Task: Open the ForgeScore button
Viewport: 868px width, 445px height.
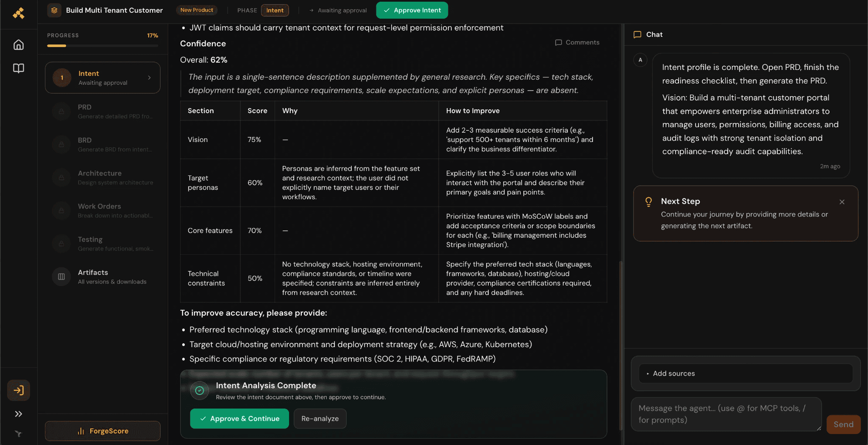Action: click(x=103, y=431)
